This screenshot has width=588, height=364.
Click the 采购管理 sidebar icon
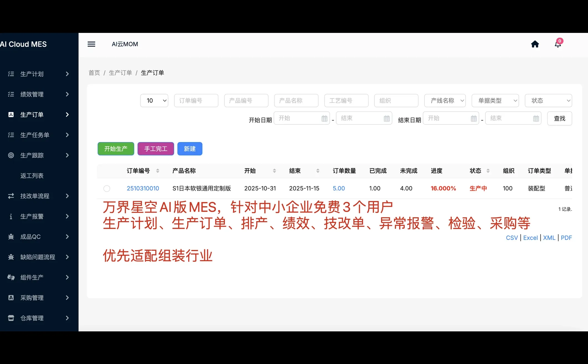pos(11,298)
